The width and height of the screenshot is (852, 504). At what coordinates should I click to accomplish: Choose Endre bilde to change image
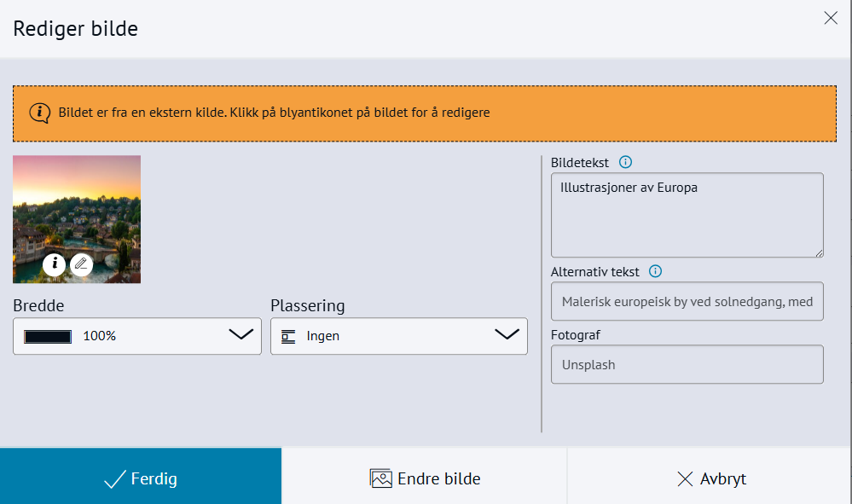pyautogui.click(x=425, y=478)
